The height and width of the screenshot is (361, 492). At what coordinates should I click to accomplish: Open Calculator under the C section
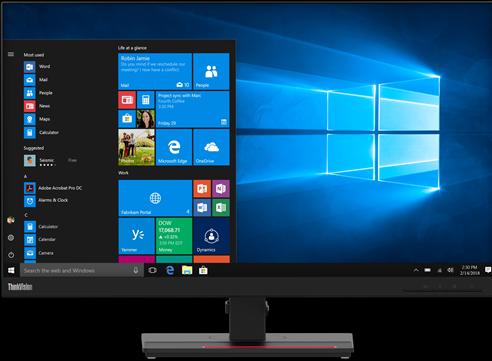pyautogui.click(x=41, y=227)
